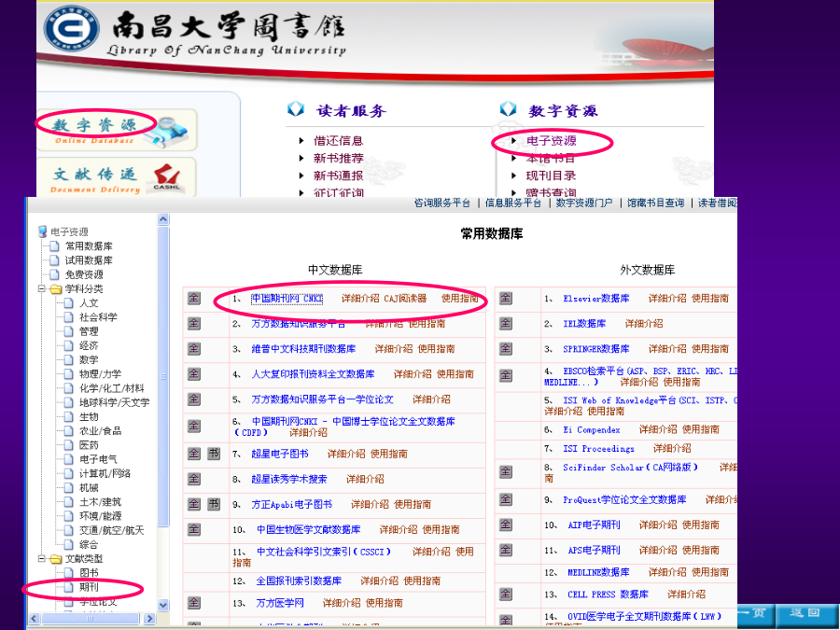This screenshot has height=630, width=840.
Task: Open the 中国期刊网 CNKI database link
Action: [x=287, y=299]
